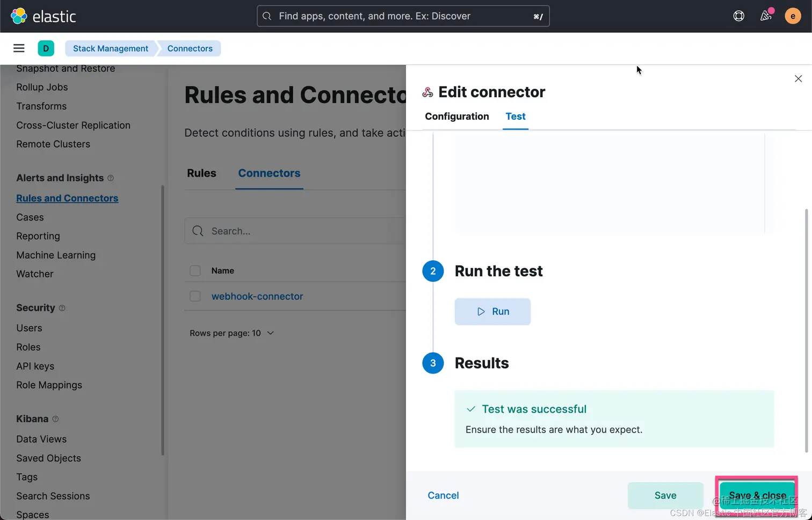Open Saved Objects
Viewport: 812px width, 520px height.
click(x=48, y=458)
